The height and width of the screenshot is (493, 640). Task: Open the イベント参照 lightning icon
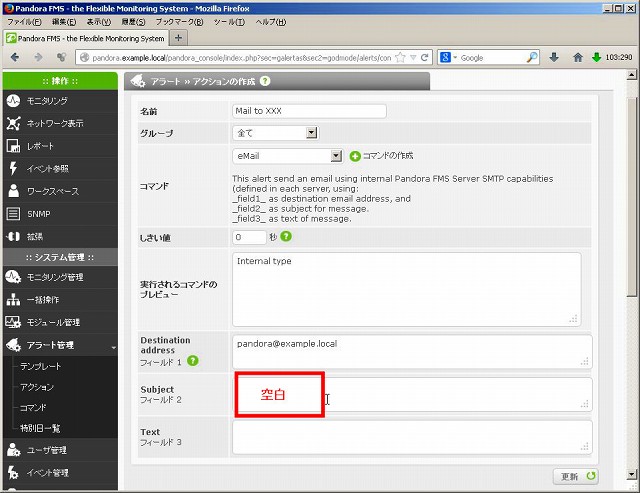13,168
